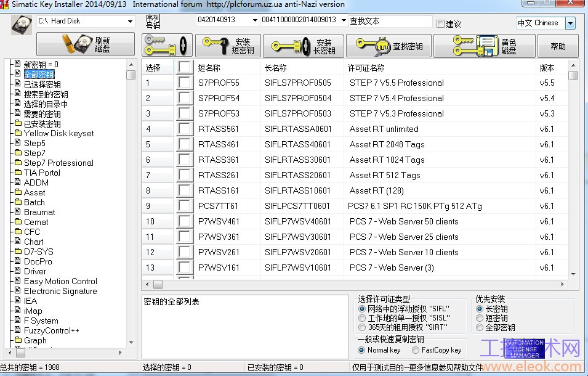
Task: Sort by license name column header
Action: click(440, 68)
